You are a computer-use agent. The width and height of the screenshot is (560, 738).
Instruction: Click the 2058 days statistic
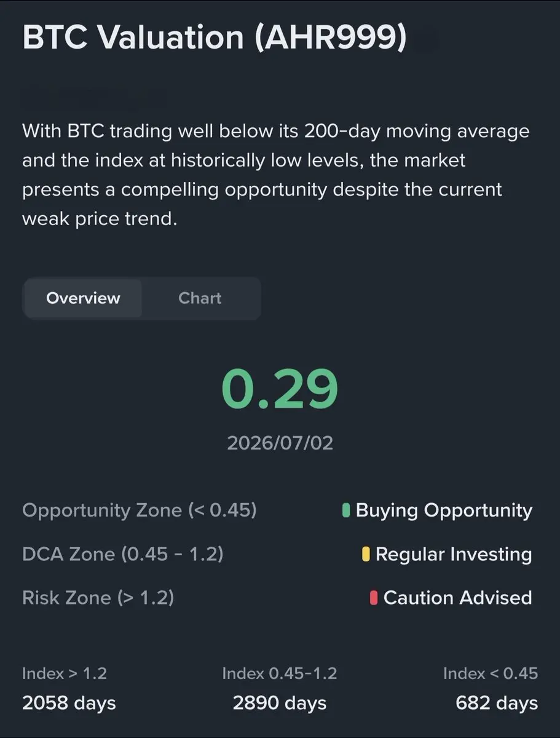coord(69,703)
